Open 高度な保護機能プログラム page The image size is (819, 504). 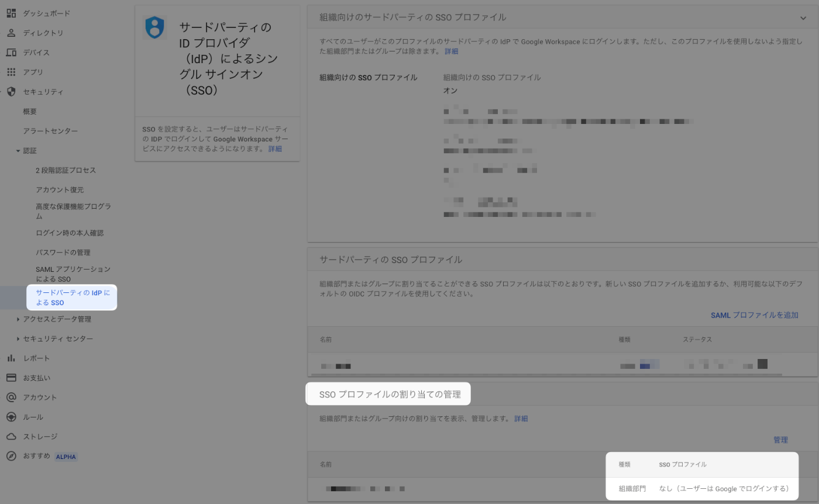click(x=73, y=211)
